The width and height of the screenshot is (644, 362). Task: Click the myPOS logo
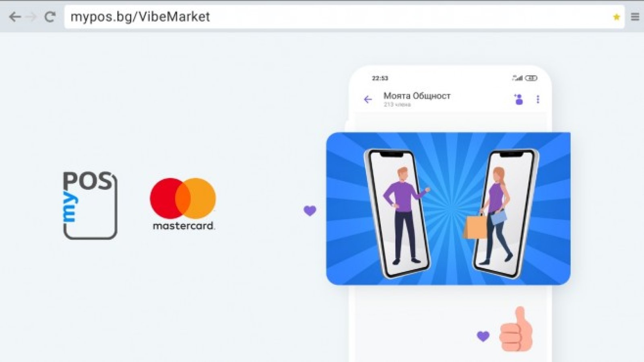tap(90, 205)
